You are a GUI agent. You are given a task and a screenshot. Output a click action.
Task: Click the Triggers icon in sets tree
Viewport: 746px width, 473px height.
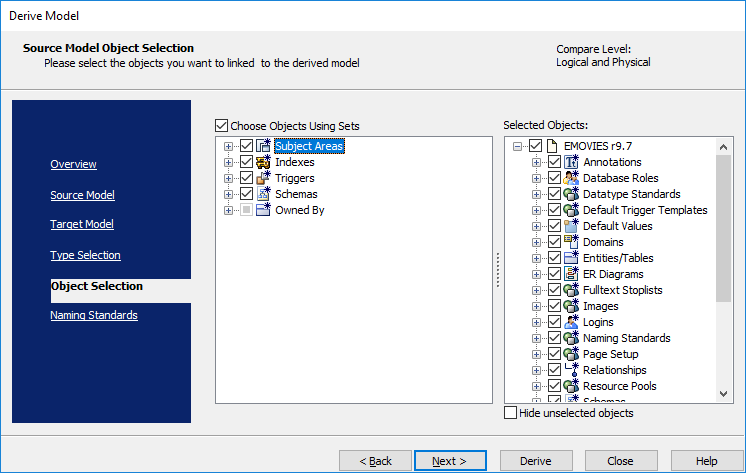[x=263, y=178]
